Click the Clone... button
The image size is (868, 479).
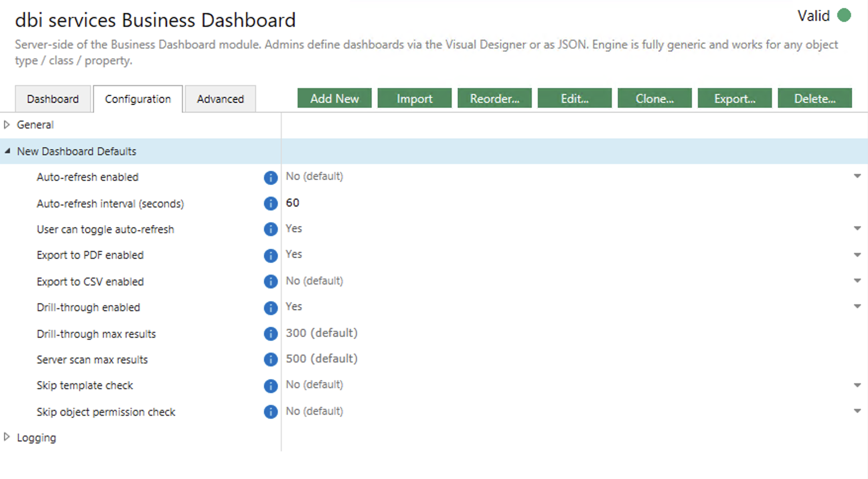click(x=655, y=98)
